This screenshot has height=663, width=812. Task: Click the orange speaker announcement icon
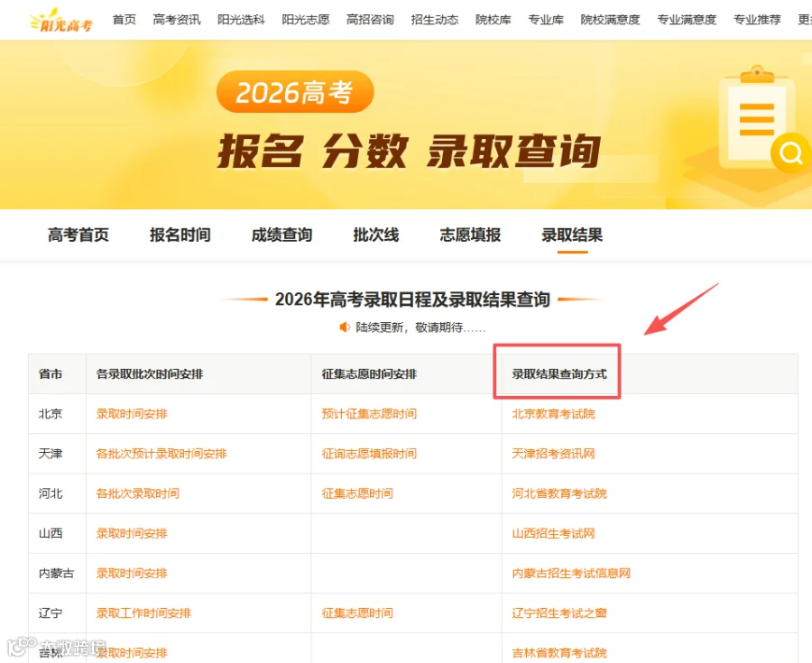pos(345,327)
